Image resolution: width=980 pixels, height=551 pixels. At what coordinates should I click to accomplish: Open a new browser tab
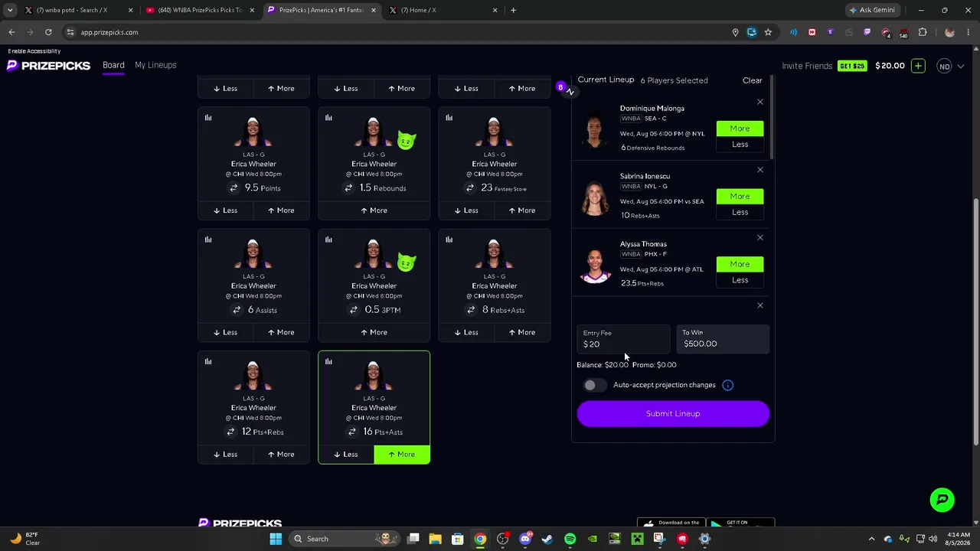[513, 10]
